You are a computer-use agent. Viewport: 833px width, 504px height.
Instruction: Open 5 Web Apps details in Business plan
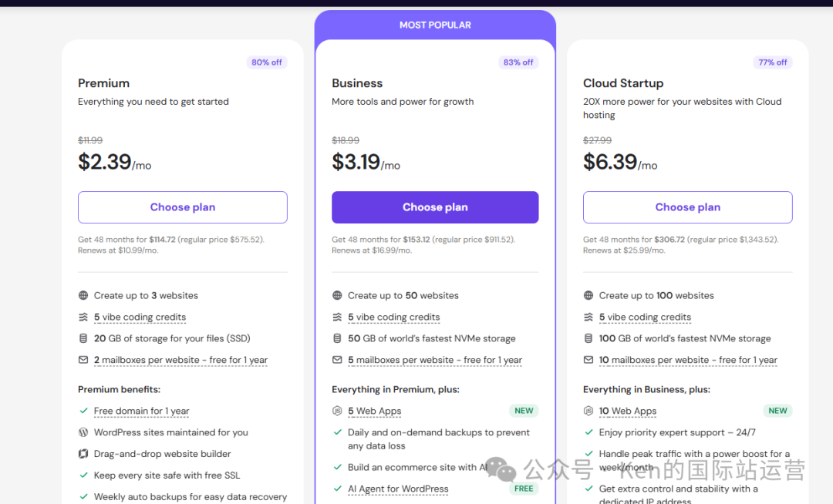point(375,411)
